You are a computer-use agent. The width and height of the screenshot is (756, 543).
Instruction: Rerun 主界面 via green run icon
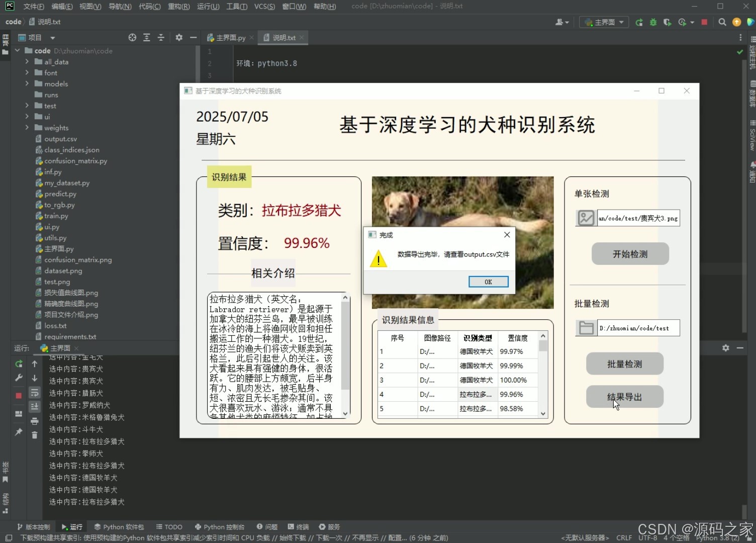pos(639,22)
